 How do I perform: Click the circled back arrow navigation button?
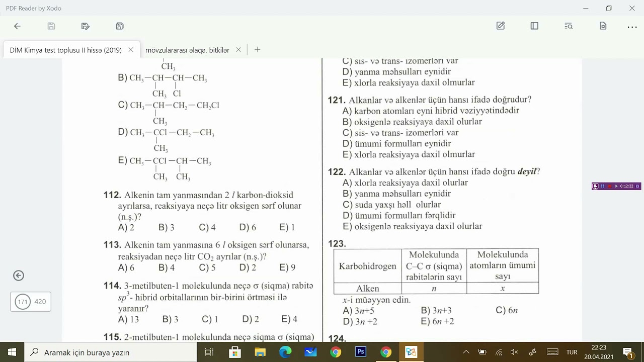[19, 276]
